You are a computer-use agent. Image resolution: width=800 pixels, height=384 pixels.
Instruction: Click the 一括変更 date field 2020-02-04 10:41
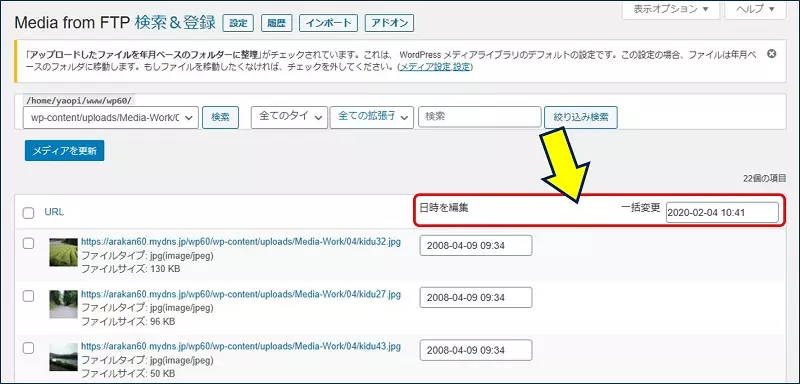click(x=722, y=213)
